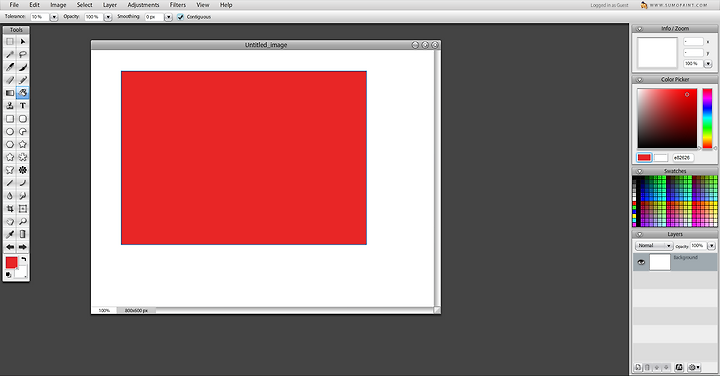The image size is (720, 376).
Task: Open the Select menu
Action: [x=84, y=5]
